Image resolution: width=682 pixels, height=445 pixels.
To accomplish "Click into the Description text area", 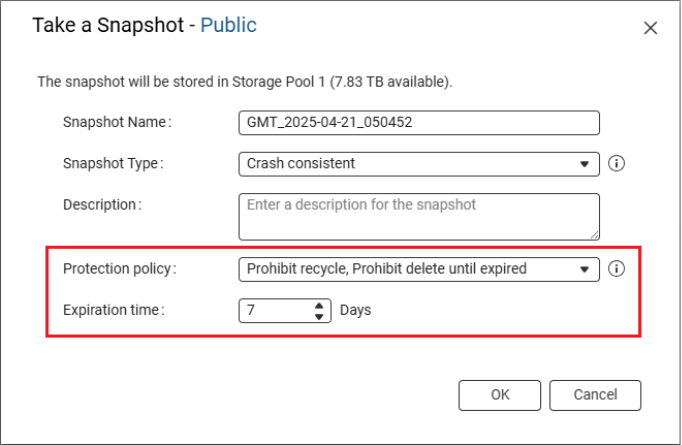I will click(418, 215).
